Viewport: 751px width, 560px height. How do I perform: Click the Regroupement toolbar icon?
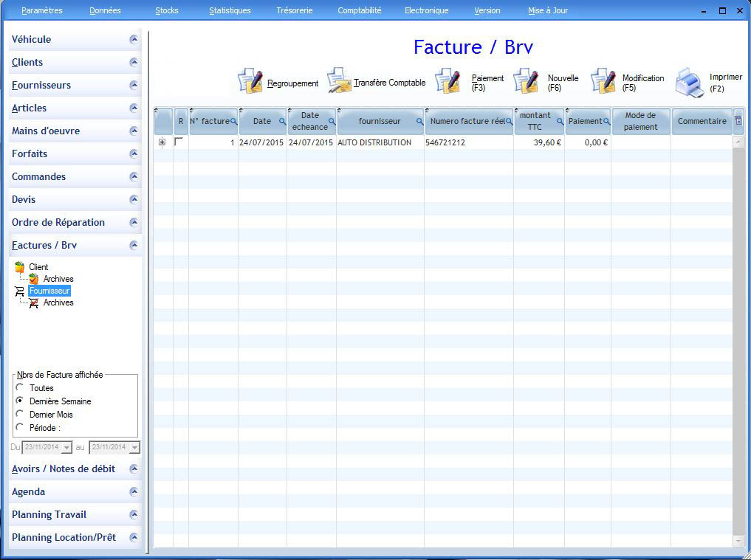tap(250, 81)
